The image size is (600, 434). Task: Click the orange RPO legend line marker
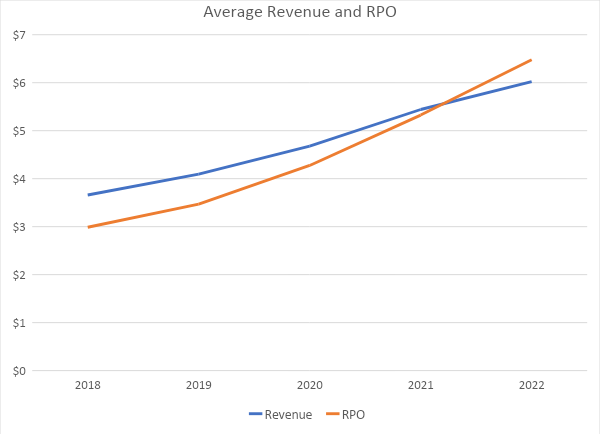(x=330, y=414)
